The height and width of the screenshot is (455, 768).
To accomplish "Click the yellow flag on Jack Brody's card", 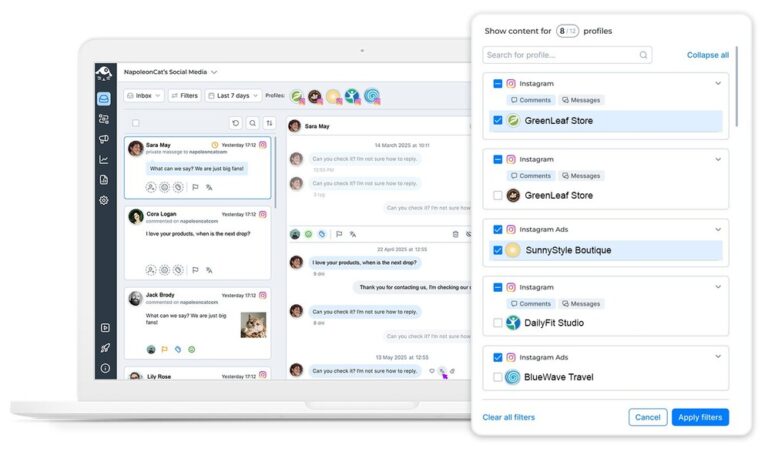I will pos(165,349).
